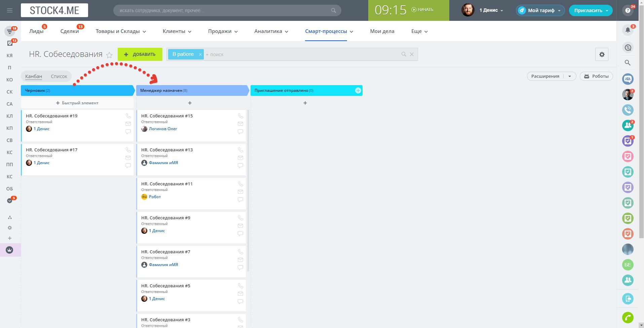Click the filter search magnifier icon
The height and width of the screenshot is (328, 644).
[x=404, y=54]
